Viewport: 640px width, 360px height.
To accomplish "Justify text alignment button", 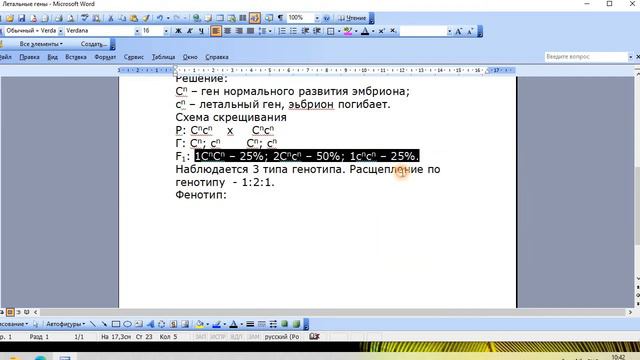I will 250,31.
